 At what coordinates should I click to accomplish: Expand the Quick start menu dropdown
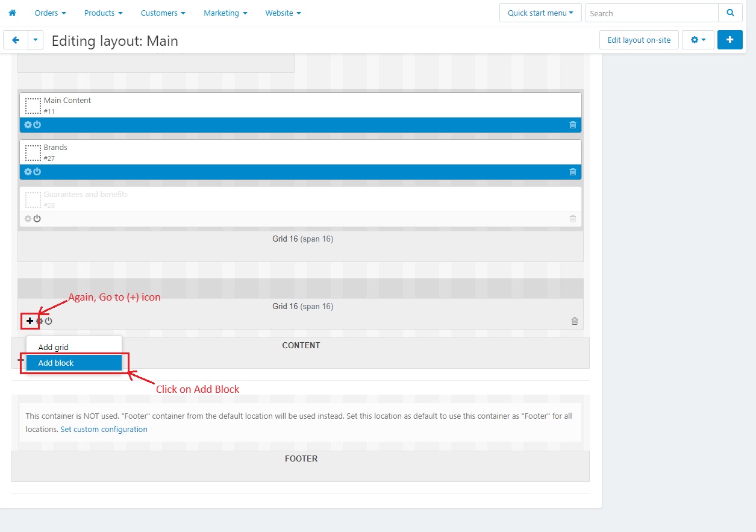click(x=540, y=13)
